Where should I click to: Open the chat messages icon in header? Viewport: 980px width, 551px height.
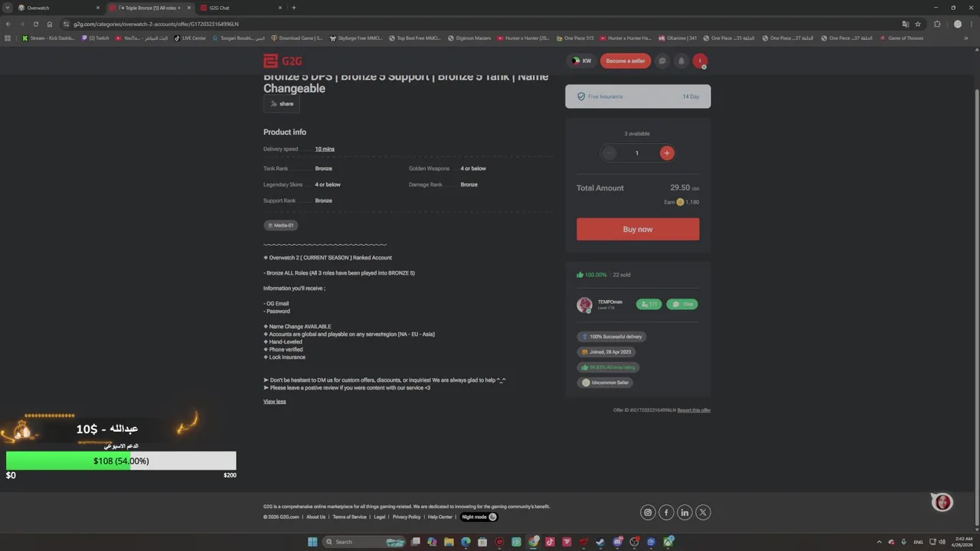(x=662, y=60)
